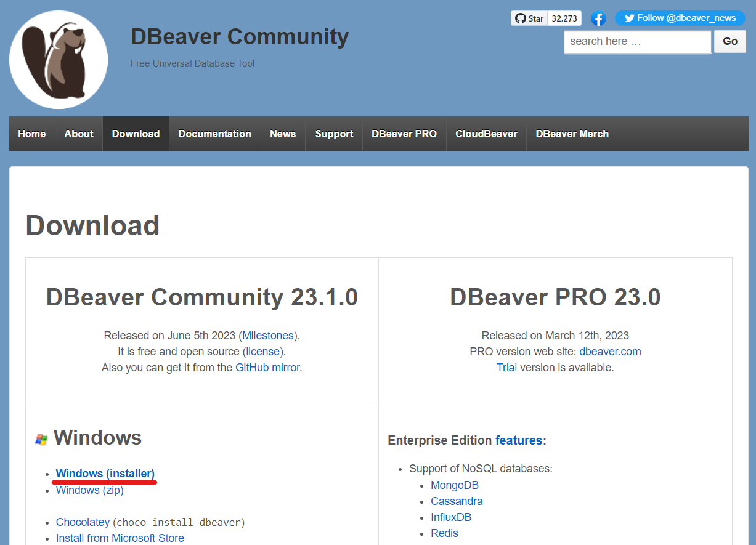Open the 32,273 star count
This screenshot has width=756, height=545.
pos(564,18)
